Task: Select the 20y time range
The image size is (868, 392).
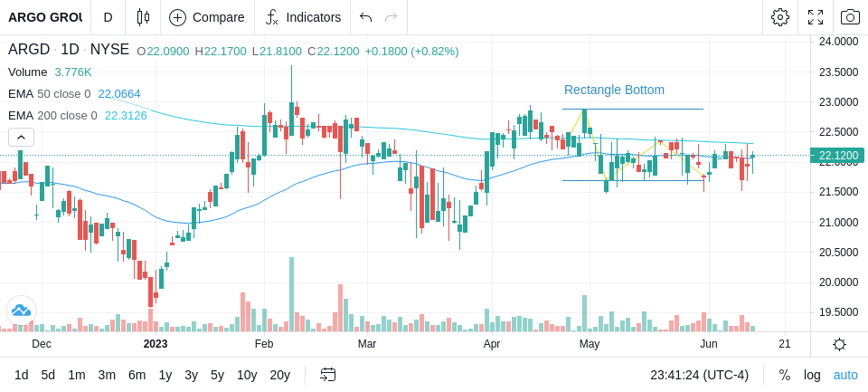Action: pos(280,376)
